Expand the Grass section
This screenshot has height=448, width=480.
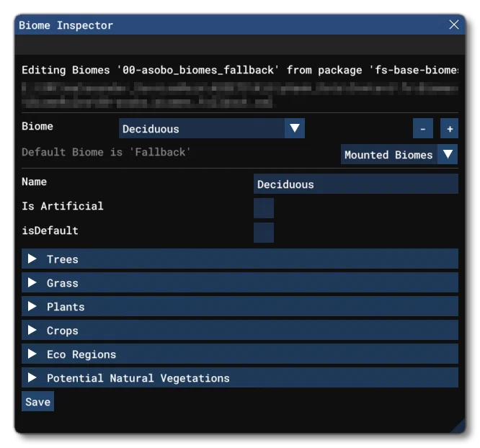point(240,283)
